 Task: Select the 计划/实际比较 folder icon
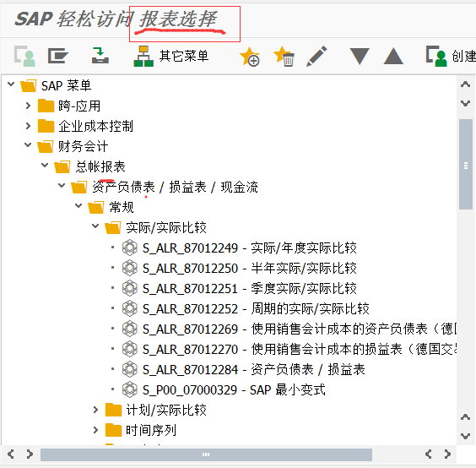(x=114, y=410)
